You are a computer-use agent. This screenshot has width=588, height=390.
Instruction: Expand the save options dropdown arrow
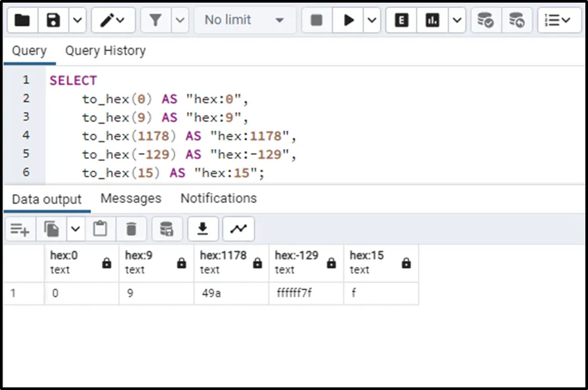click(x=77, y=20)
